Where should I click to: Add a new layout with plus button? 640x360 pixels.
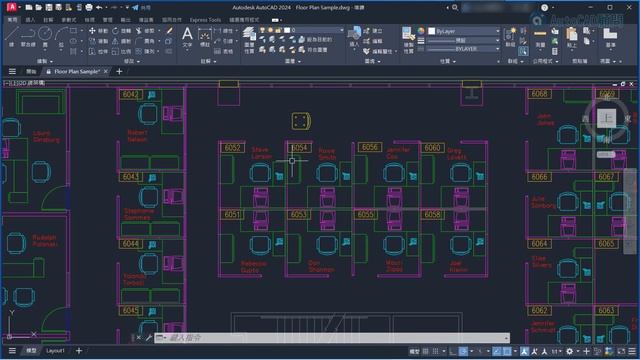click(x=79, y=351)
